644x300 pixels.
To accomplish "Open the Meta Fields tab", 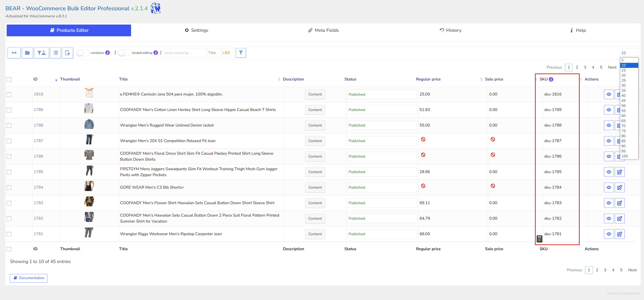I will (323, 30).
